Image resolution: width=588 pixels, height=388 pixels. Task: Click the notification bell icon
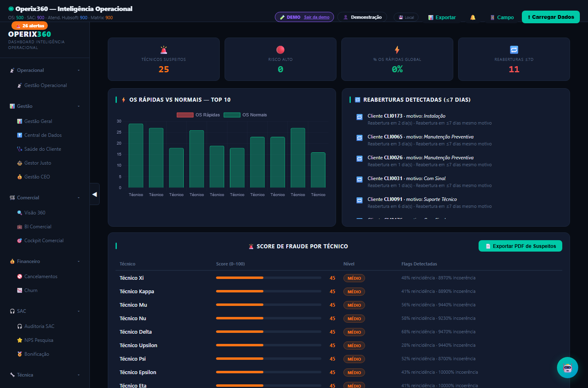[472, 17]
